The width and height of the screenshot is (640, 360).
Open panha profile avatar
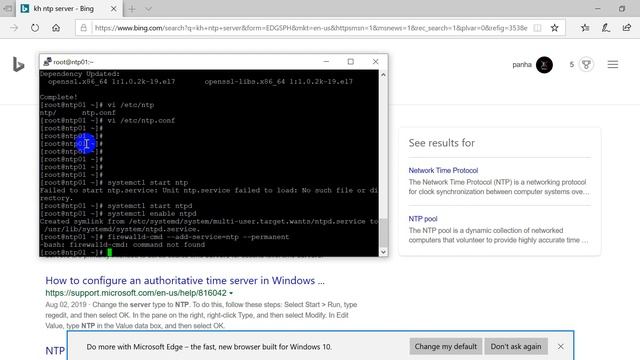(x=544, y=64)
